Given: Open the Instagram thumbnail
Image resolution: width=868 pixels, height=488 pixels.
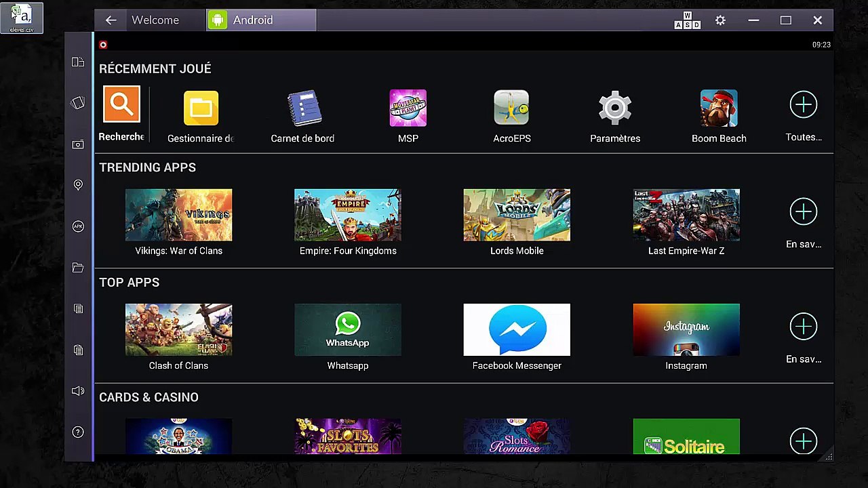Looking at the screenshot, I should pyautogui.click(x=686, y=329).
